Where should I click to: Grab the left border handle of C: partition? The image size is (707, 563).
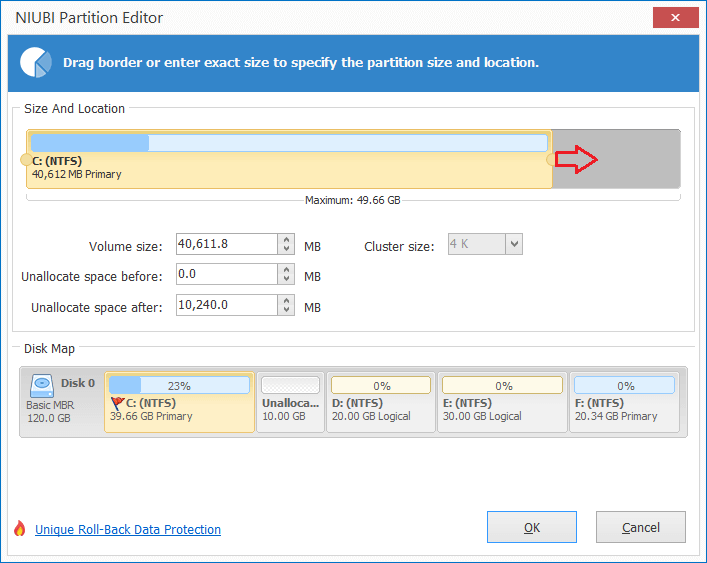pos(26,160)
